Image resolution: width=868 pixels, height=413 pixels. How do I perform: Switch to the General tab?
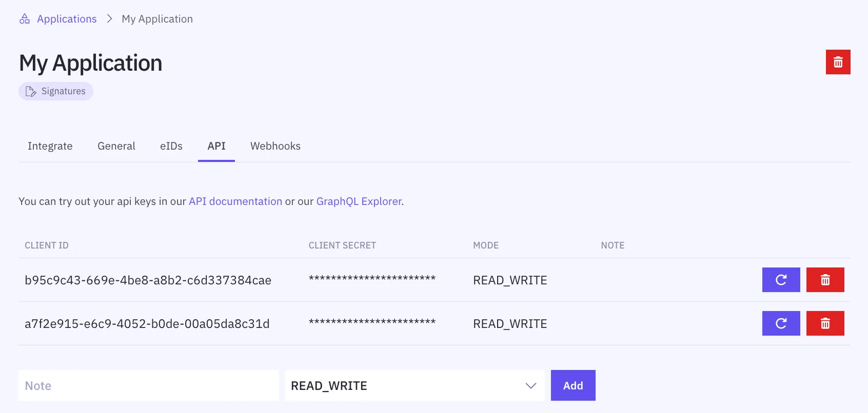pos(116,146)
